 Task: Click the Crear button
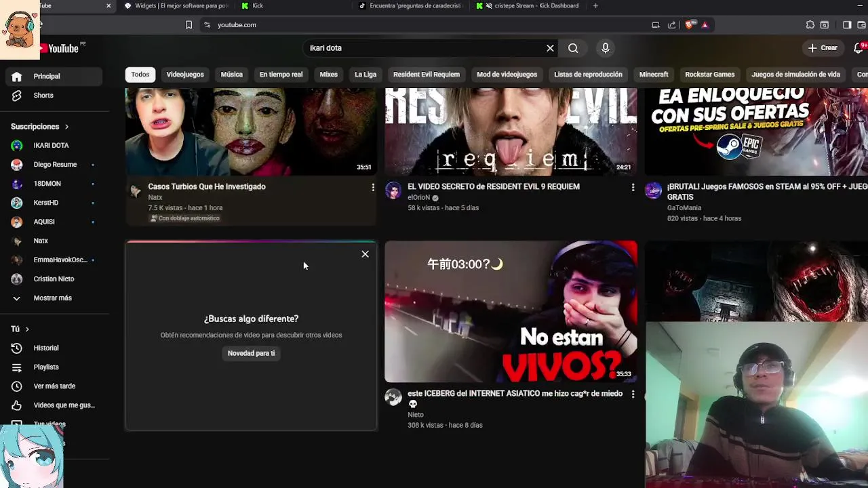point(823,48)
